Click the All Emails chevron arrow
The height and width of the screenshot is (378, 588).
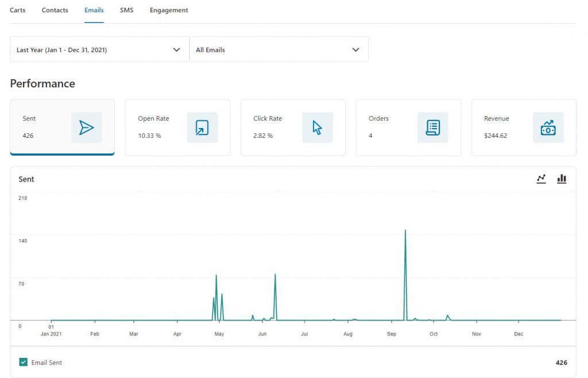[x=355, y=49]
